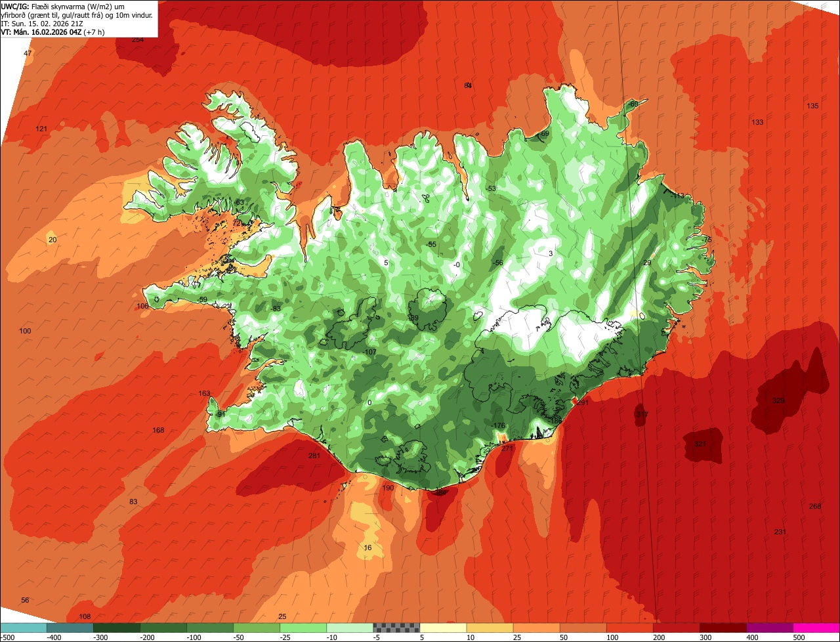Click the map value 163
The image size is (840, 642).
coord(205,394)
